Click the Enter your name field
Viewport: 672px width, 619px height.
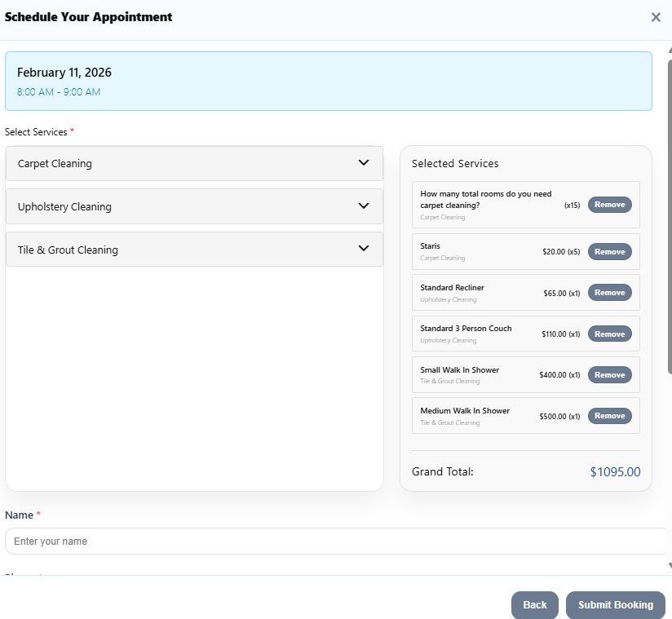point(334,541)
